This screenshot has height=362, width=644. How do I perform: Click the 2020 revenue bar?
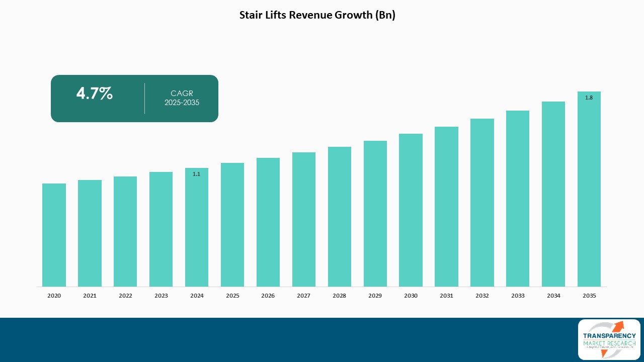point(54,235)
